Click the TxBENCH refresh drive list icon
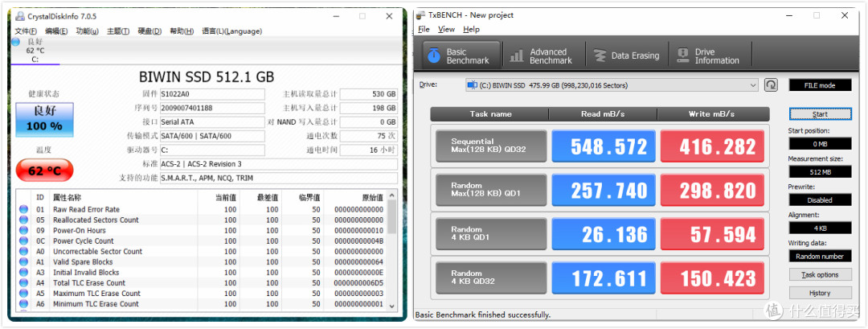This screenshot has width=868, height=329. [x=771, y=84]
